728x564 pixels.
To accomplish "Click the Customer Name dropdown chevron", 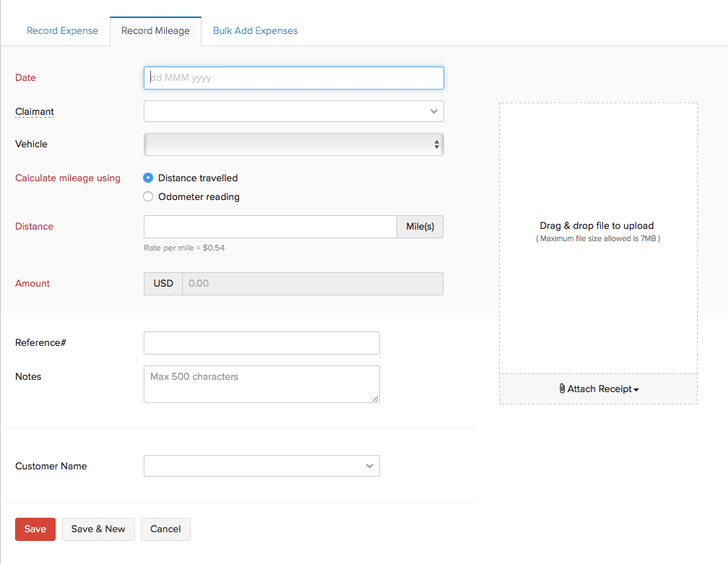I will click(x=369, y=466).
